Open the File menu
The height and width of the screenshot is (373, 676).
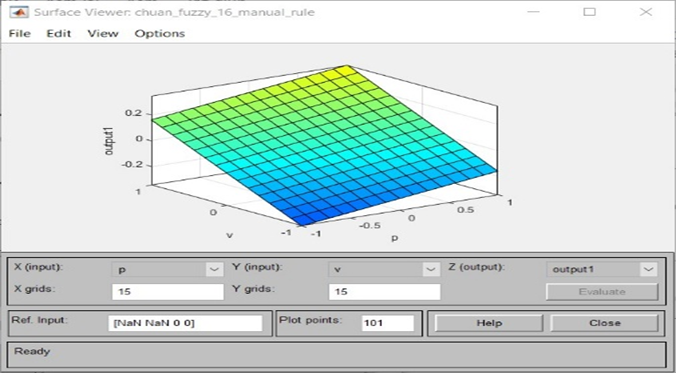19,34
